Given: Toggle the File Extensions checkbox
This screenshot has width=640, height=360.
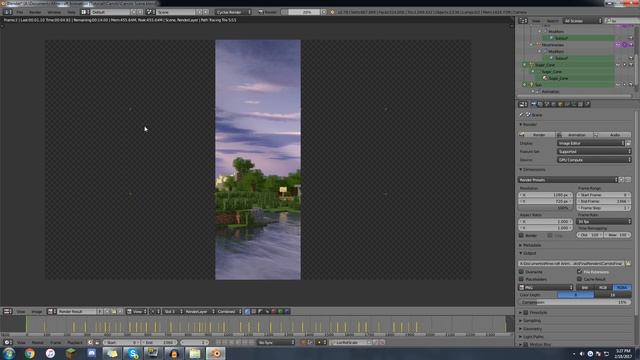Looking at the screenshot, I should [579, 272].
